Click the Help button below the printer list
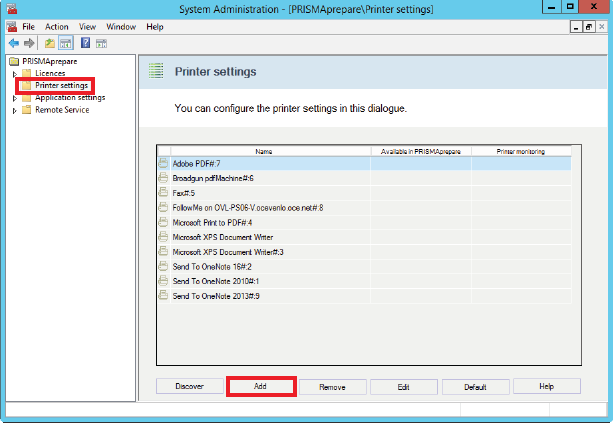Screen dimensions: 613x423 [547, 386]
